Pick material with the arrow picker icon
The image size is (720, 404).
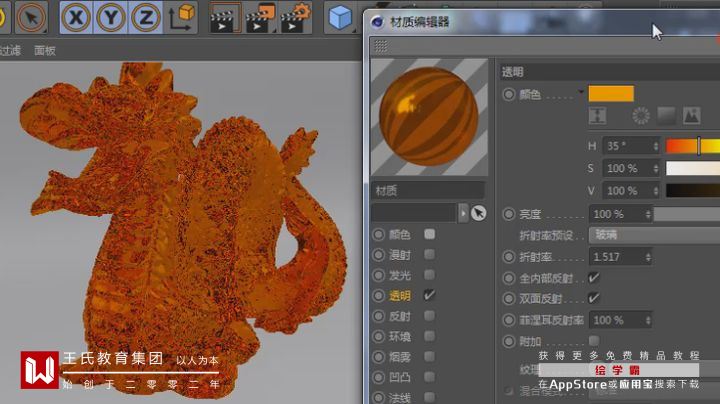pos(478,213)
